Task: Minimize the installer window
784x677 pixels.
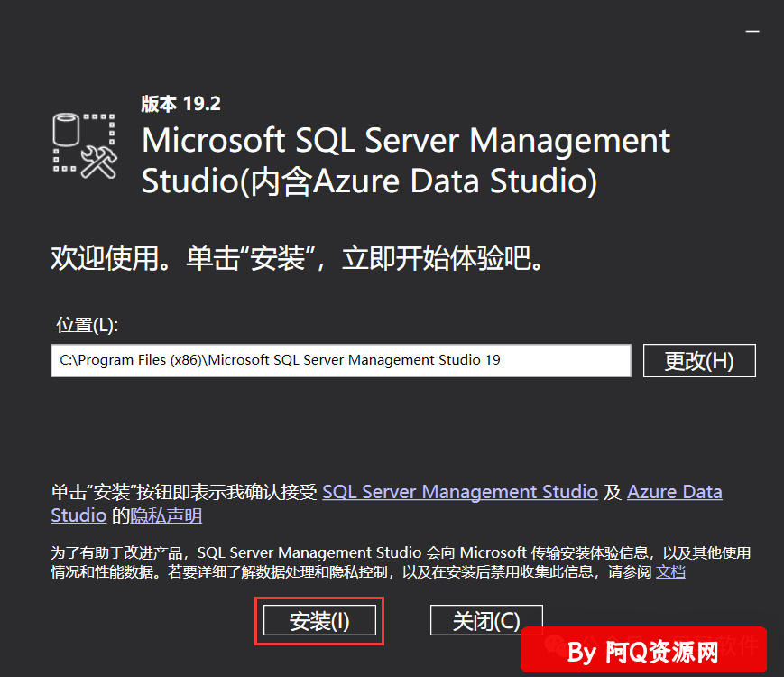Action: (752, 32)
